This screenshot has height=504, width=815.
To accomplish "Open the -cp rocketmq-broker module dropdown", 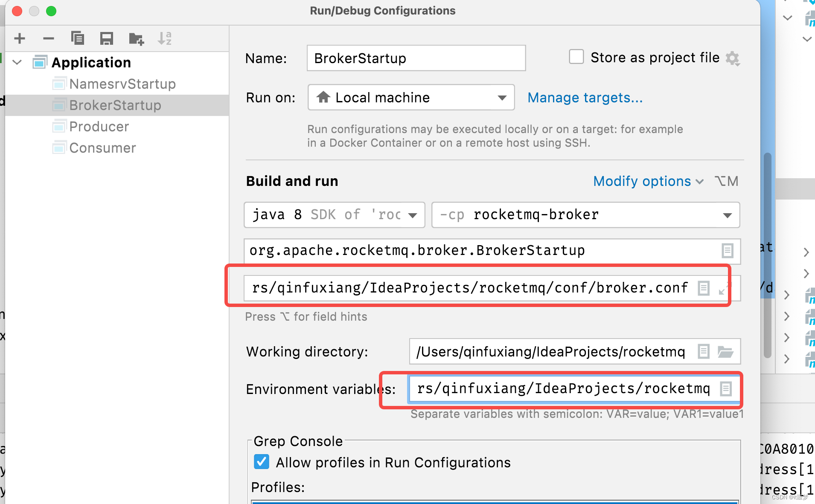I will (x=586, y=214).
